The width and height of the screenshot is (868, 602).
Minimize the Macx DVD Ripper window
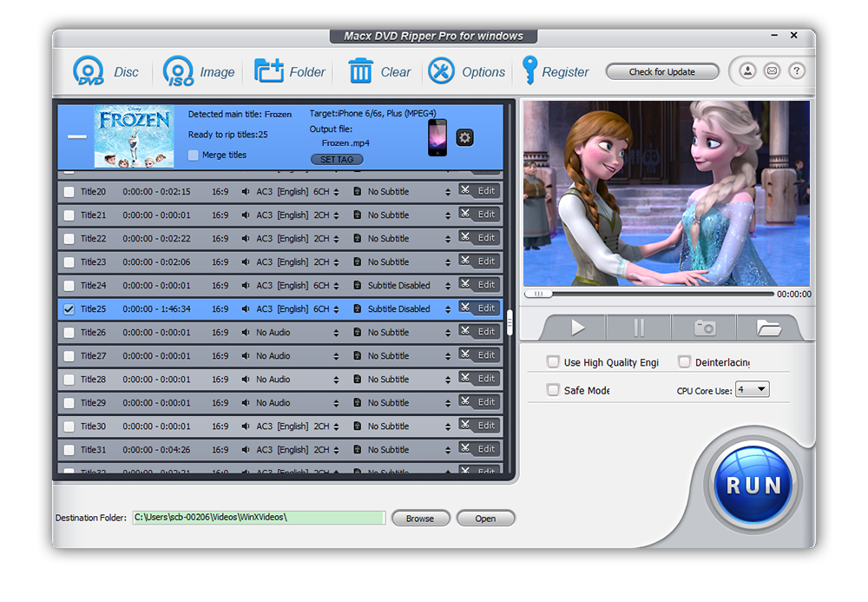coord(774,36)
